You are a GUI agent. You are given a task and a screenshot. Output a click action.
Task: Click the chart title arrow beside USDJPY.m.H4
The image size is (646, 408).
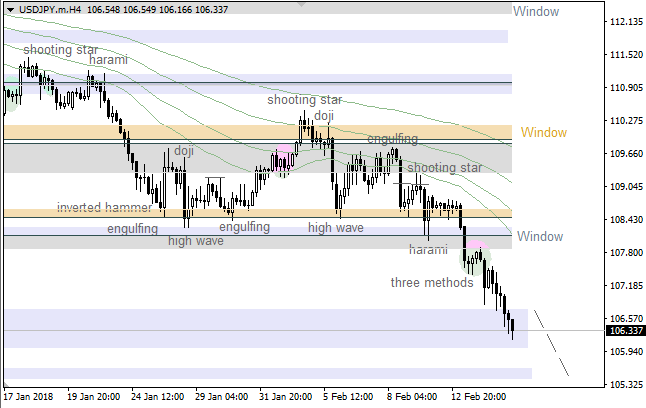click(x=8, y=9)
